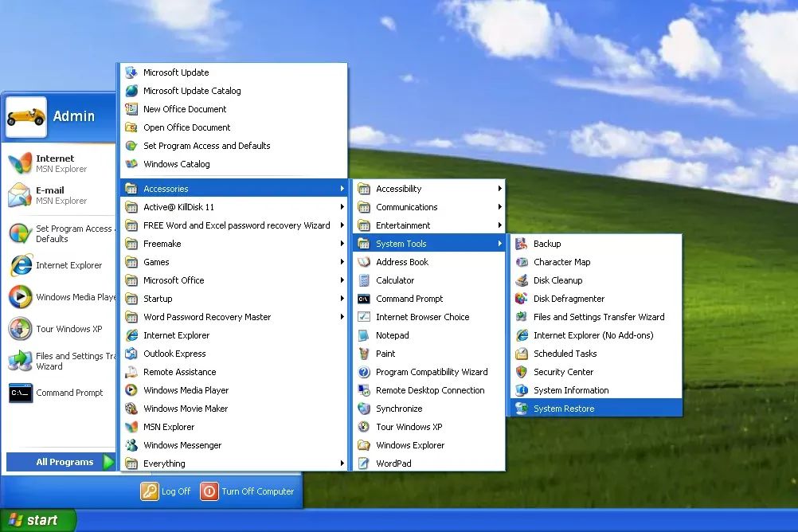Click the Turn Off Computer button

[248, 491]
